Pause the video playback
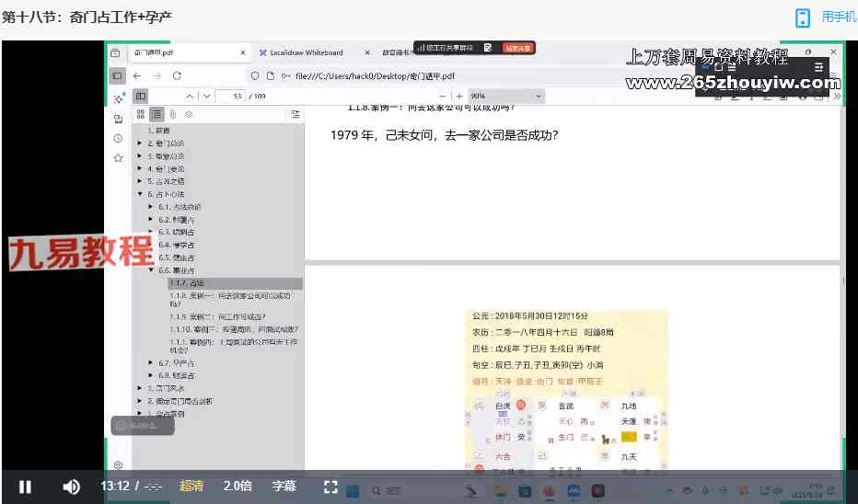 pos(25,487)
